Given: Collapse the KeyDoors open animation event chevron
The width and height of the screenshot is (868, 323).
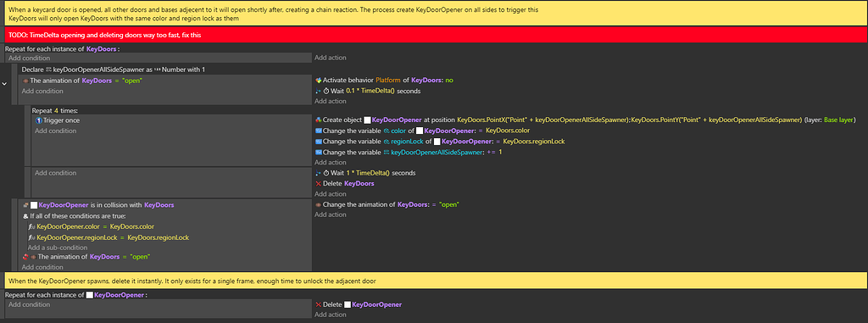Looking at the screenshot, I should pos(4,84).
